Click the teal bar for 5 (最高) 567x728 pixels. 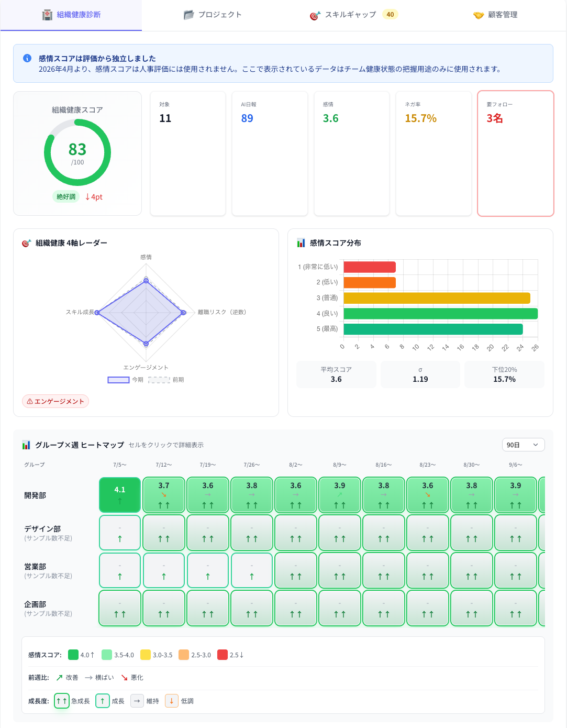(433, 329)
